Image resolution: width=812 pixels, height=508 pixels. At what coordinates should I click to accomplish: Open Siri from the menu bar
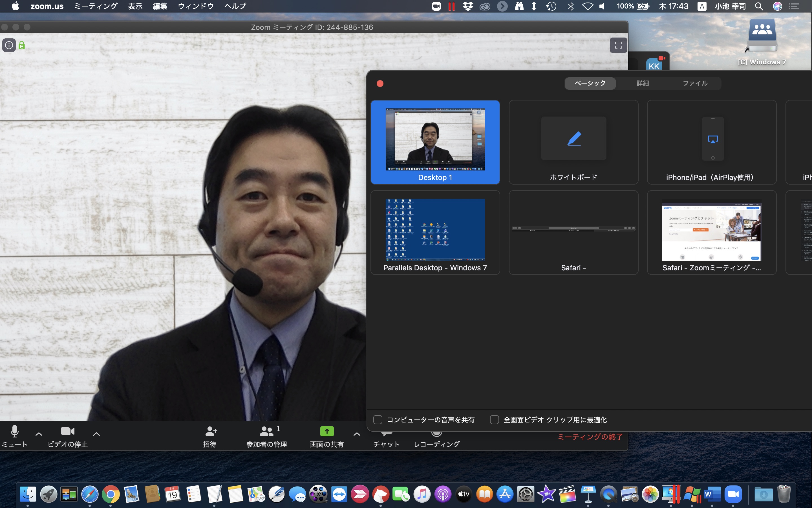pos(777,6)
